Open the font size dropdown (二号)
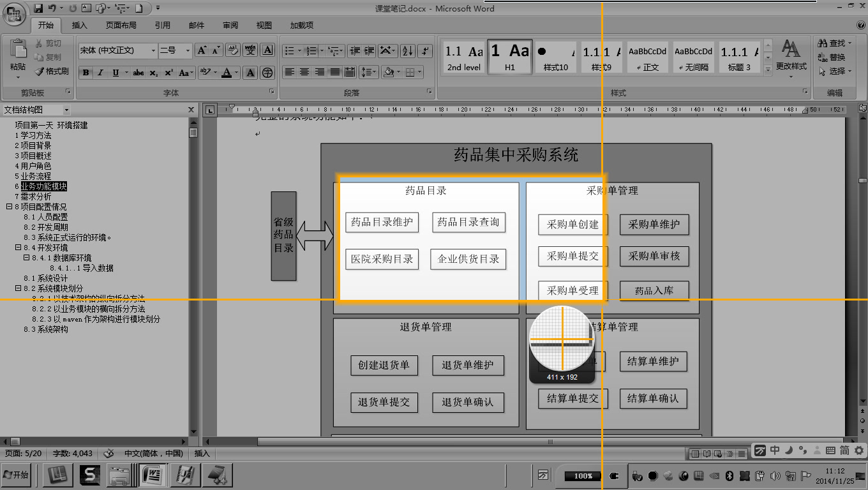The height and width of the screenshot is (490, 868). click(188, 50)
